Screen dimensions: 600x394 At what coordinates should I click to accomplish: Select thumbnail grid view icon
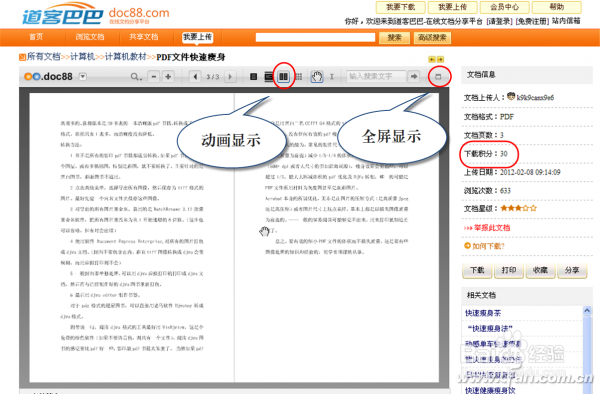pos(299,77)
